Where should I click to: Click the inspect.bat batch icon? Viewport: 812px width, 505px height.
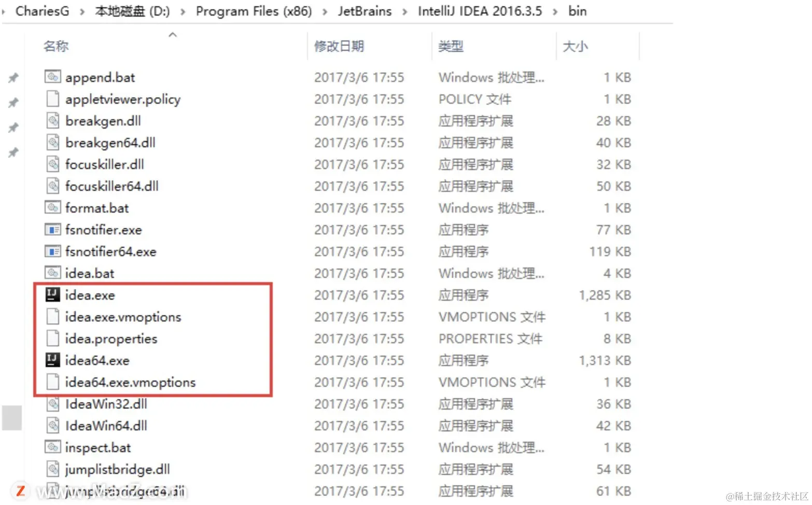coord(52,447)
